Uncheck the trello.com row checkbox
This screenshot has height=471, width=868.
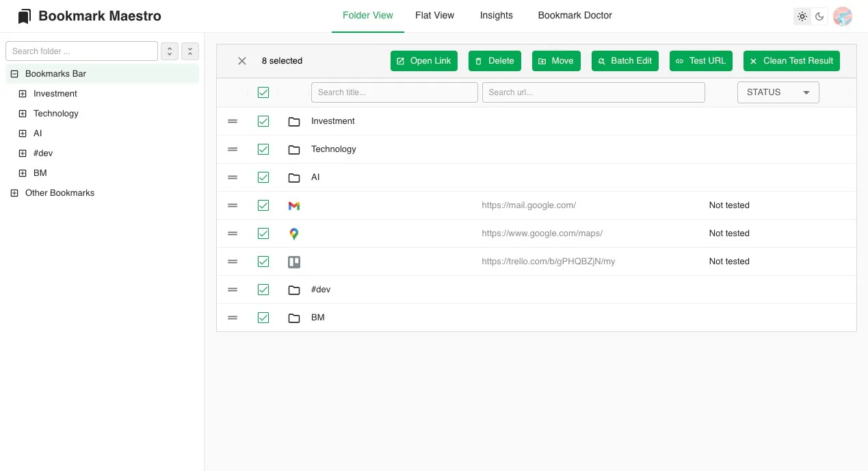263,262
